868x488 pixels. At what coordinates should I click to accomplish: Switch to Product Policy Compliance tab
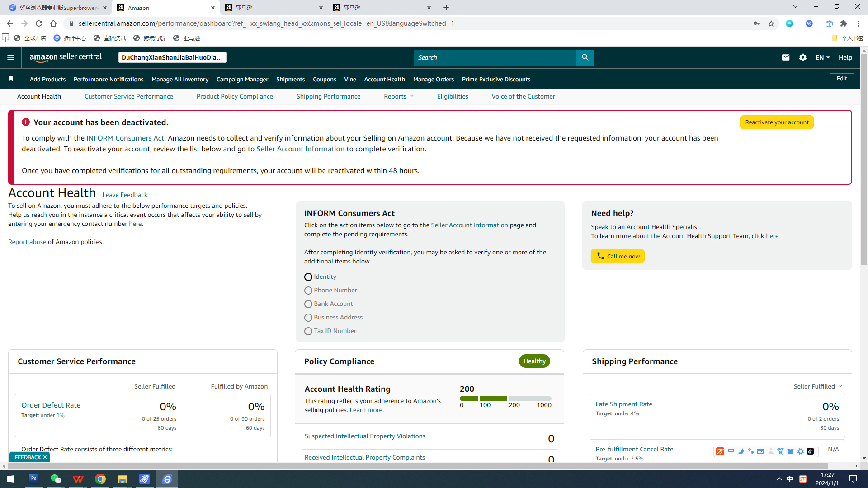(x=235, y=96)
